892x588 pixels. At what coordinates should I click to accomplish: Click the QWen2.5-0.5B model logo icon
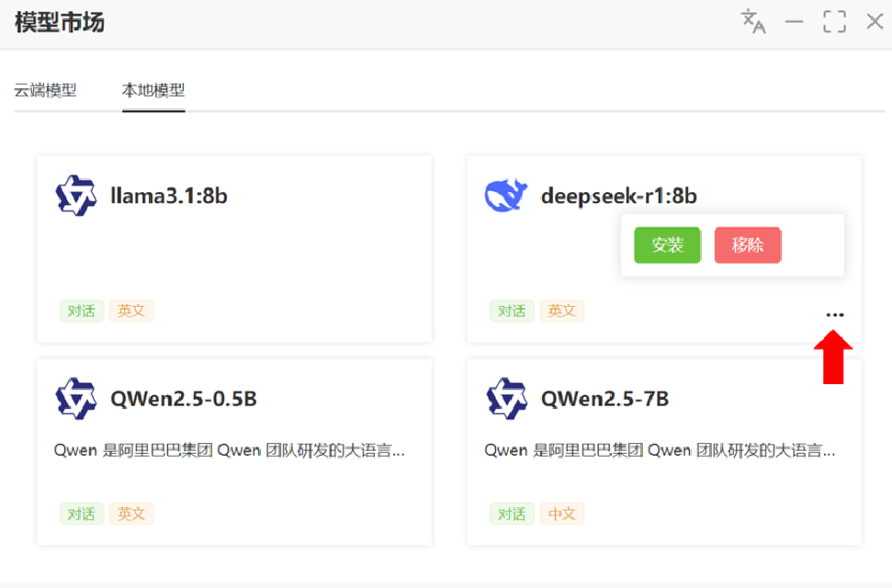(x=75, y=399)
